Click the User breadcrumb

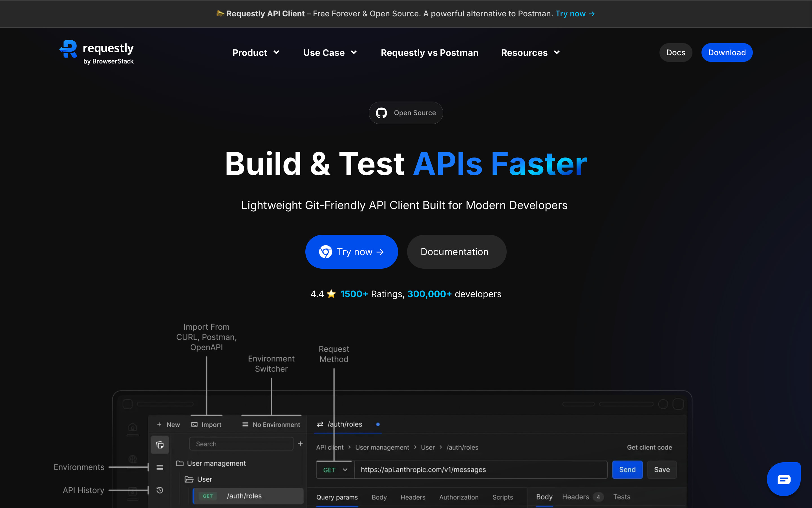pyautogui.click(x=428, y=448)
